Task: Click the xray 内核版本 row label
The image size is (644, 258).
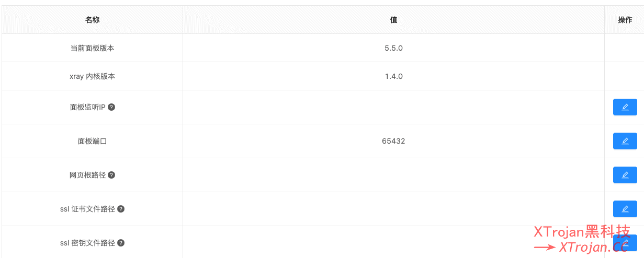Action: (93, 76)
